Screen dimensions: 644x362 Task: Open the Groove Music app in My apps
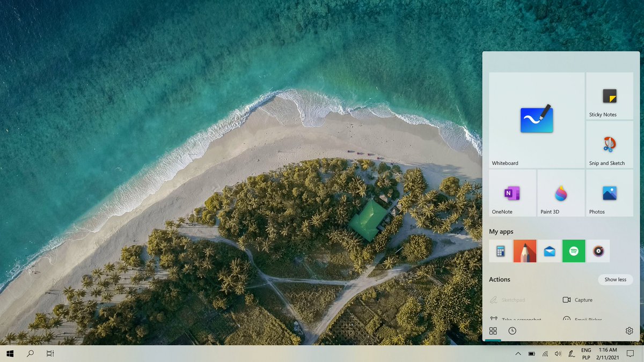[x=598, y=251]
